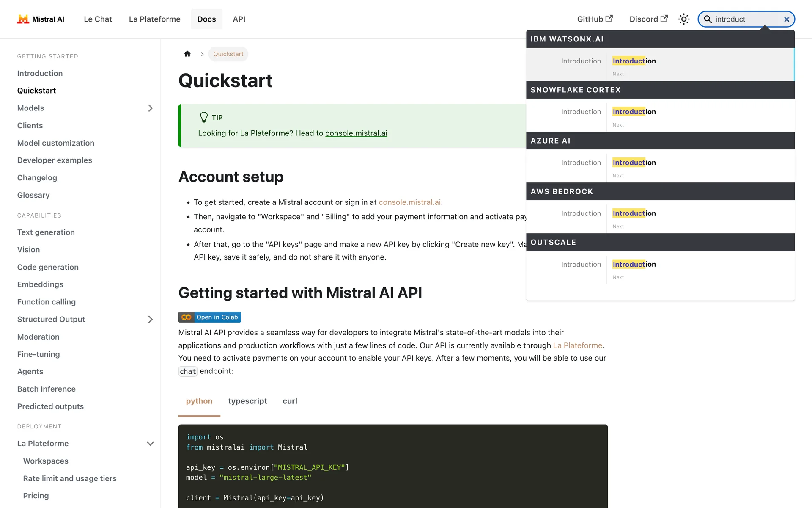
Task: Click the Open in Colab badge
Action: pos(210,317)
